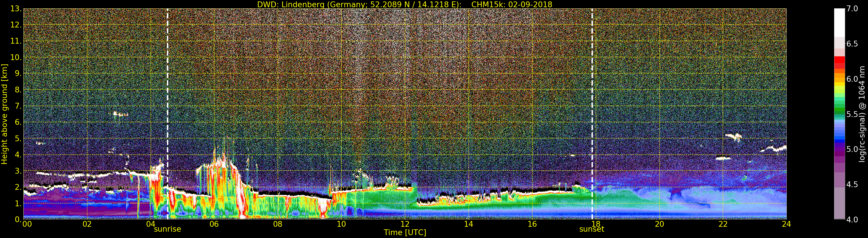Image resolution: width=868 pixels, height=238 pixels.
Task: Click the height axis tick label "7."
Action: pyautogui.click(x=18, y=106)
